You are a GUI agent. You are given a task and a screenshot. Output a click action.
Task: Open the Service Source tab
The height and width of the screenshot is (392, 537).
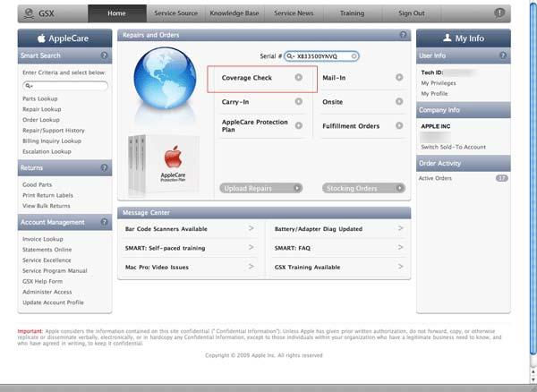click(x=175, y=13)
